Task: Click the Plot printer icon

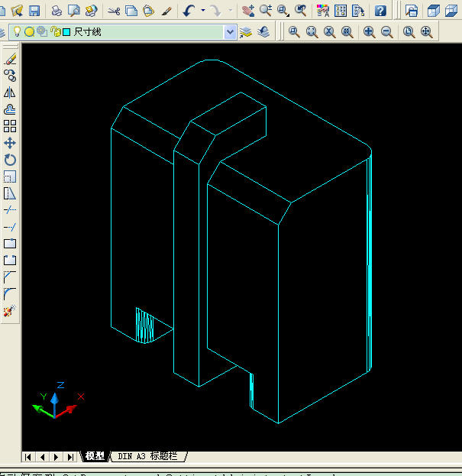Action: coord(56,11)
